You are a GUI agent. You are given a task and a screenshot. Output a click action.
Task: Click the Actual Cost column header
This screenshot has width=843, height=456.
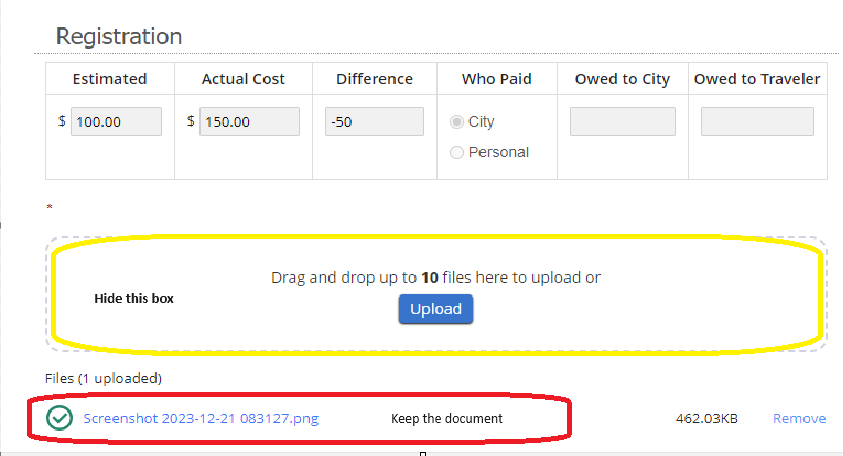click(x=243, y=79)
